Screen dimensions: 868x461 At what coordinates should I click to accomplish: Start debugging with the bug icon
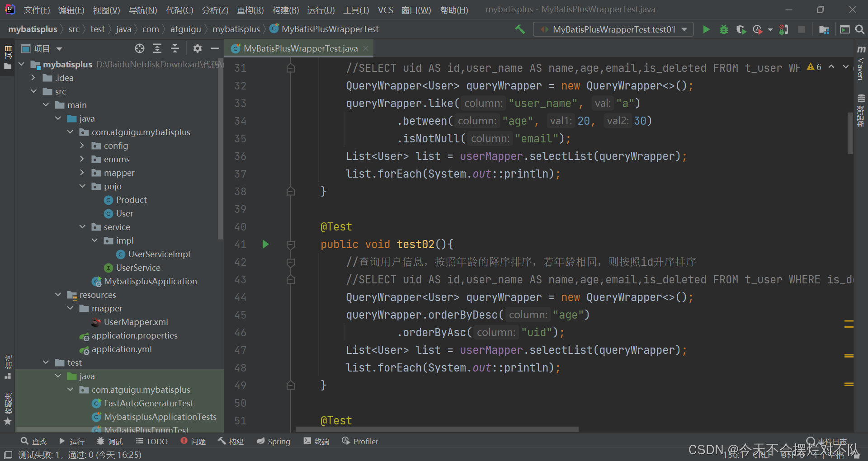pos(724,29)
